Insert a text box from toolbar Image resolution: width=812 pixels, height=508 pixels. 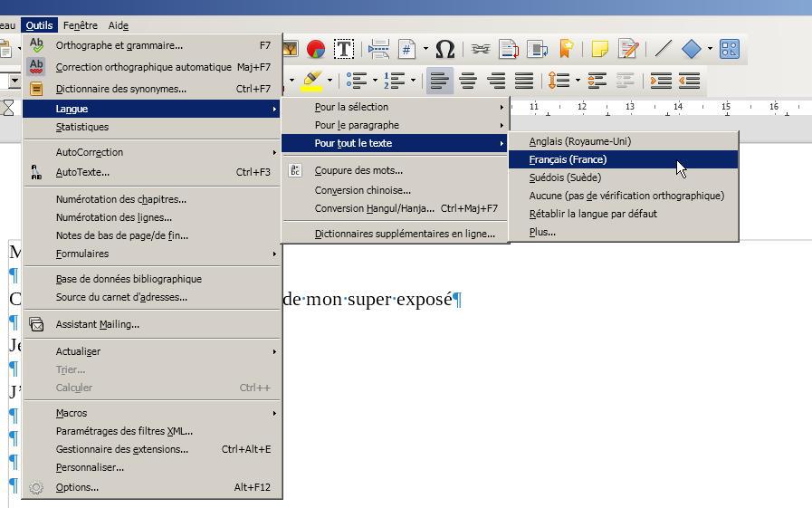click(343, 49)
